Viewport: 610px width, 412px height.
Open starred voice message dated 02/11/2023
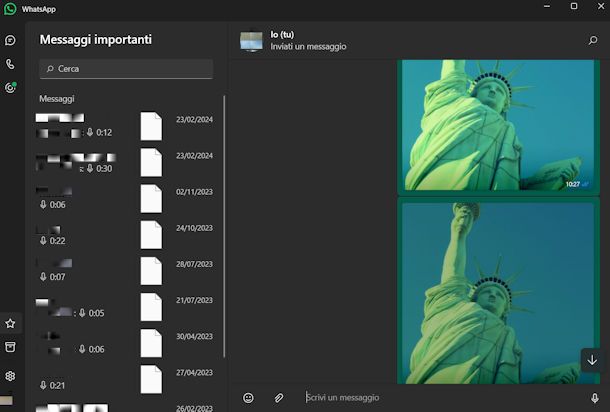tap(124, 198)
